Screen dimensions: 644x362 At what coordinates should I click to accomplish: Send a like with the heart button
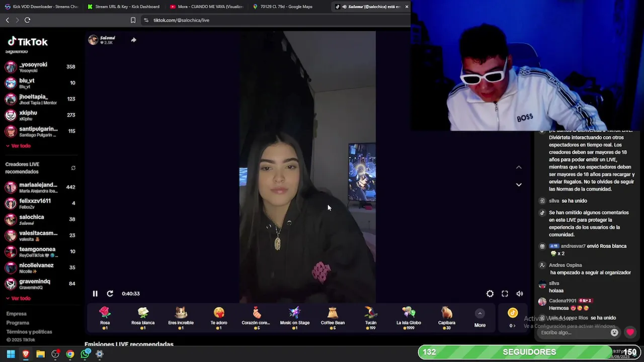[630, 332]
